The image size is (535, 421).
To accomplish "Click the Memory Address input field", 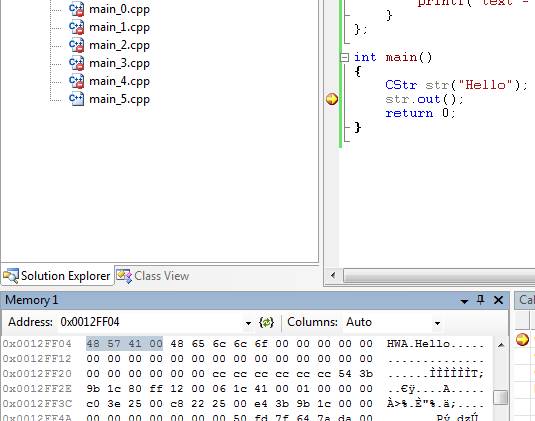I will [x=150, y=322].
